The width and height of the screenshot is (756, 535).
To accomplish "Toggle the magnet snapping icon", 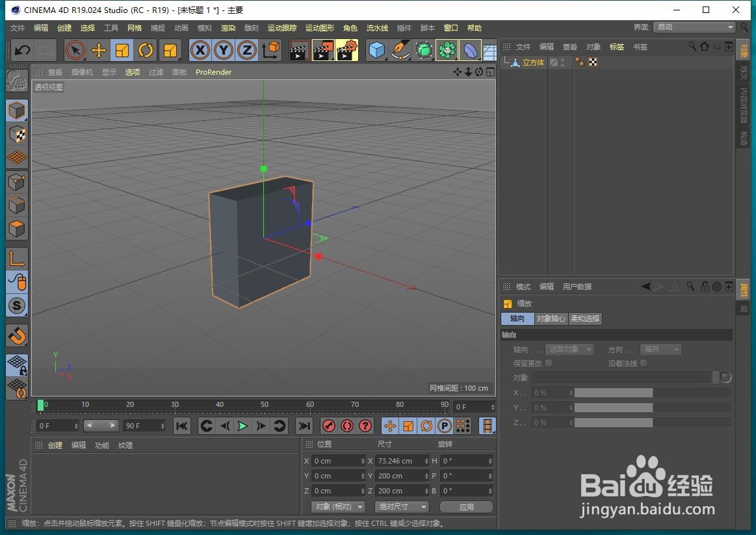I will point(17,336).
